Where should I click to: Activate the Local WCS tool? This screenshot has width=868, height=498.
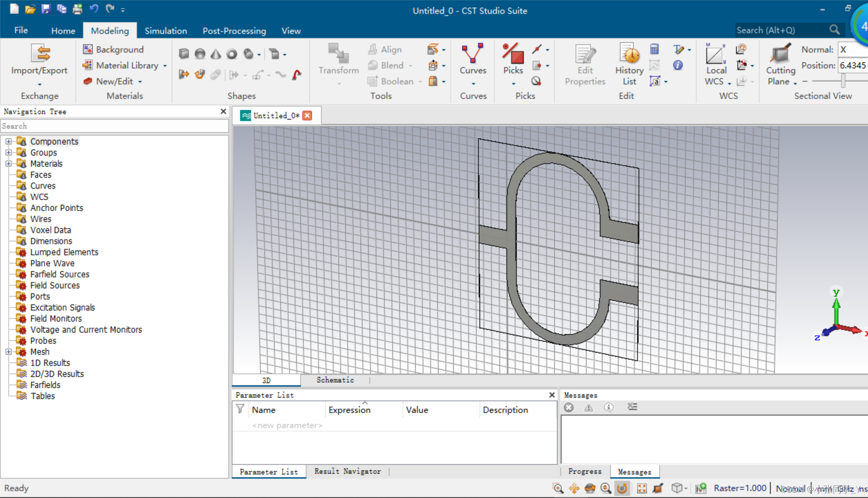pyautogui.click(x=716, y=64)
